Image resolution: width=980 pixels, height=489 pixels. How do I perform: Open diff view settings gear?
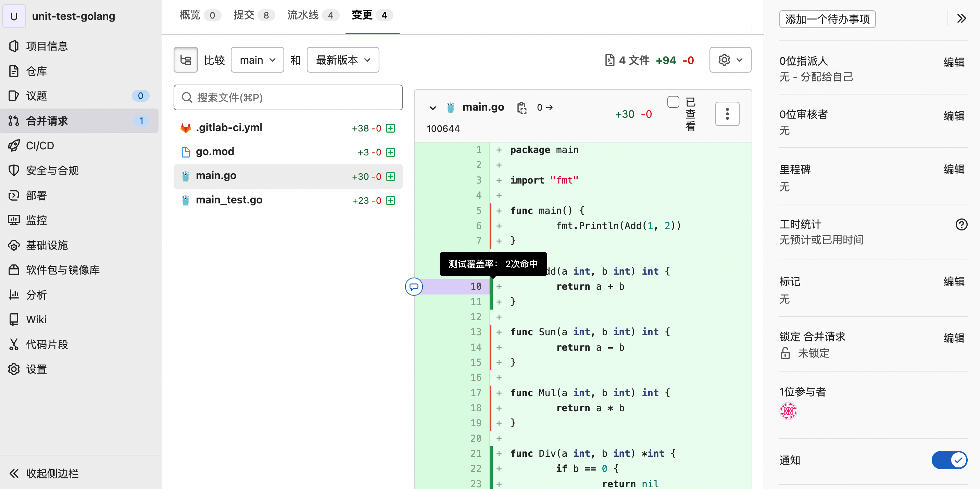coord(730,59)
